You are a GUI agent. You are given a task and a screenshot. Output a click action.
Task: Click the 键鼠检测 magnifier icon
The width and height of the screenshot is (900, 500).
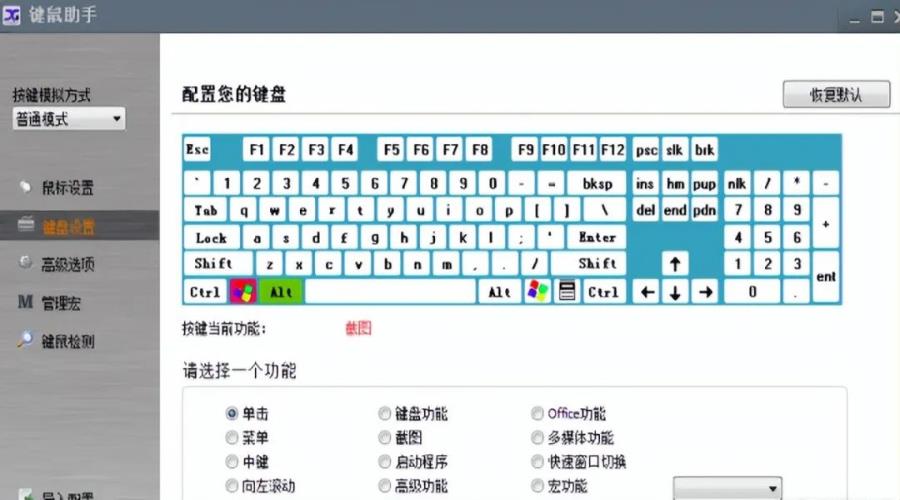[x=26, y=341]
